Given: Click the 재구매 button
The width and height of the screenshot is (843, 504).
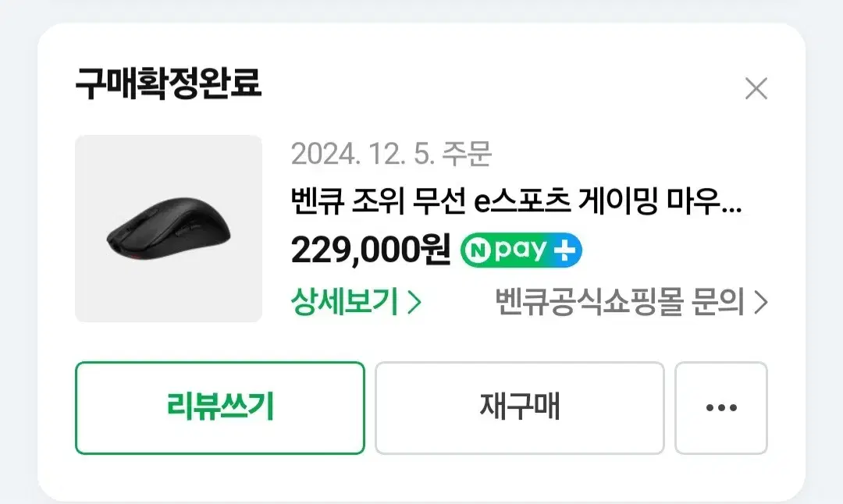Looking at the screenshot, I should 519,408.
